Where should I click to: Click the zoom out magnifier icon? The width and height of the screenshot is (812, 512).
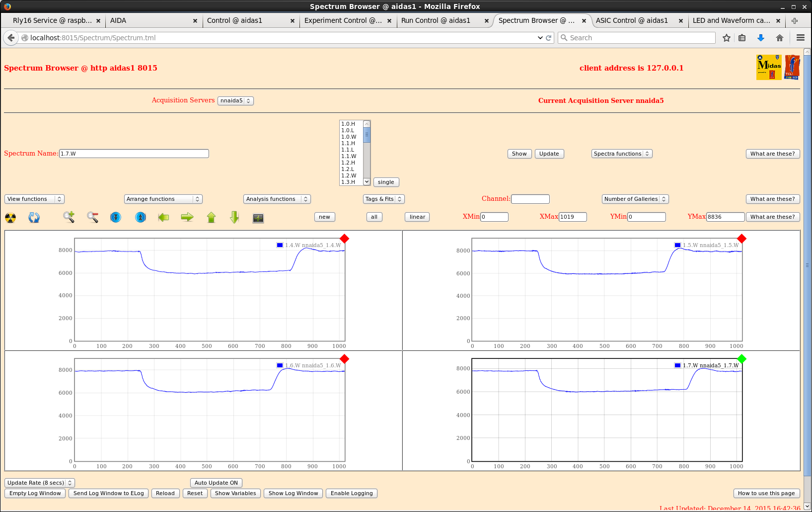tap(92, 217)
